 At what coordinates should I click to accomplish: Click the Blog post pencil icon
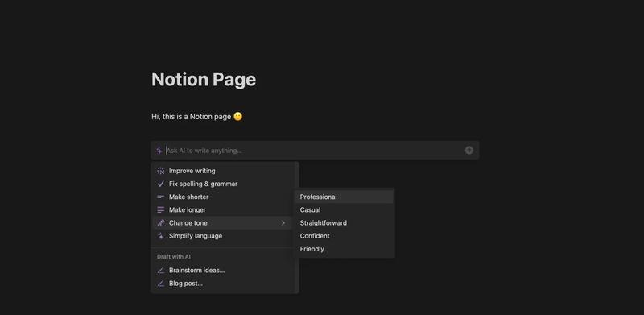click(x=160, y=284)
